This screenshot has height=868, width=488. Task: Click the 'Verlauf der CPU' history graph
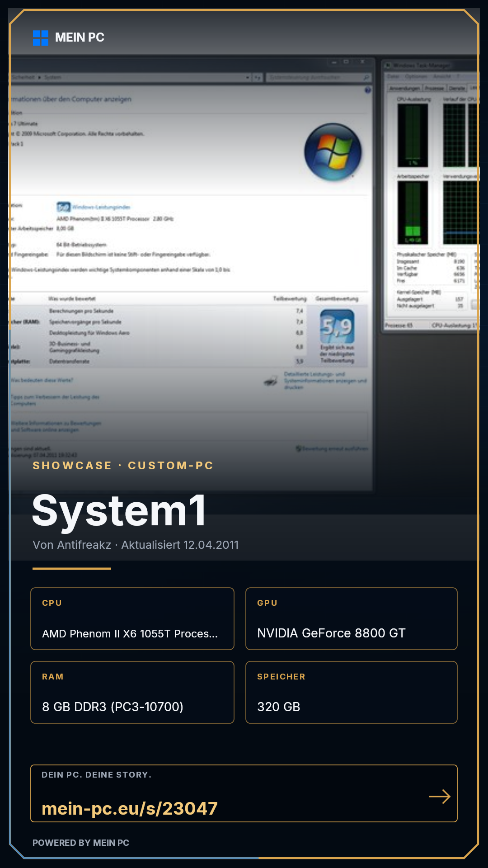point(460,135)
